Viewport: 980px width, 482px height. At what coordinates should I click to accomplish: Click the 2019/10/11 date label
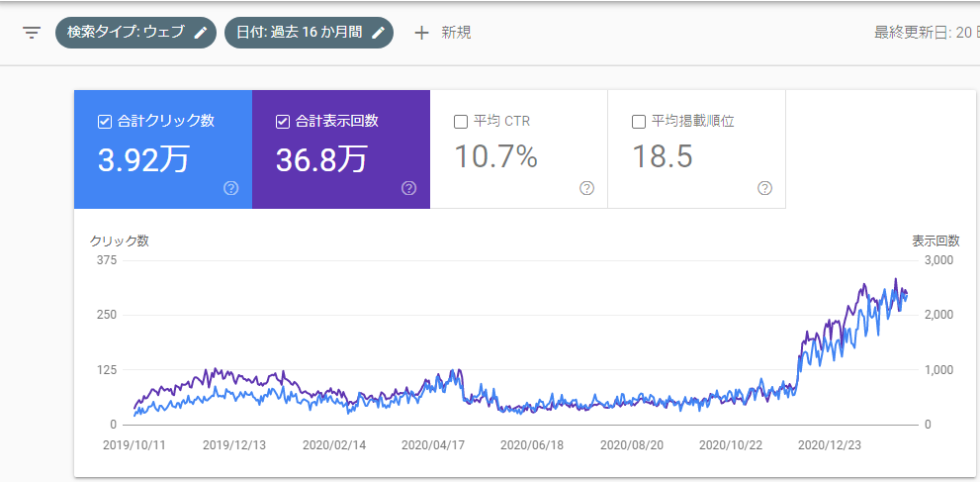pos(134,445)
